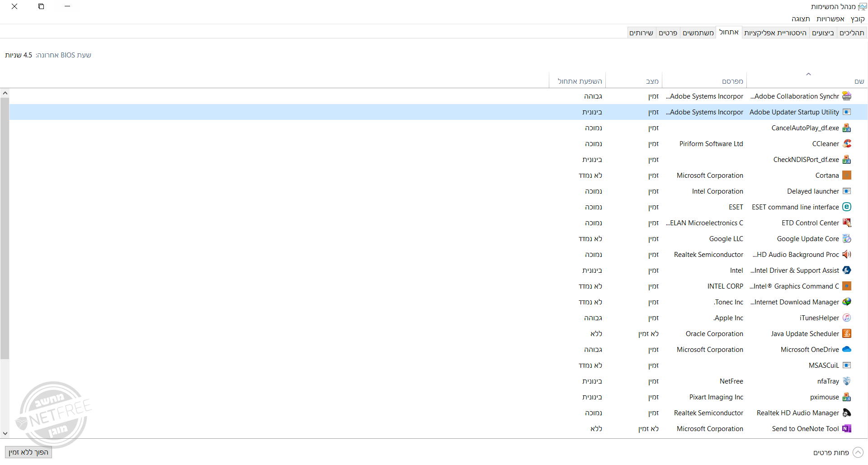Sort by the מפרסם (Publisher) column header
Screen dimensions: 868x465
click(x=704, y=81)
